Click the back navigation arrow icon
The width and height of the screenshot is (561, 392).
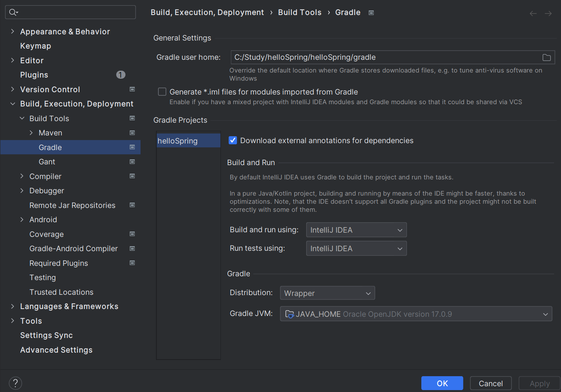[533, 14]
